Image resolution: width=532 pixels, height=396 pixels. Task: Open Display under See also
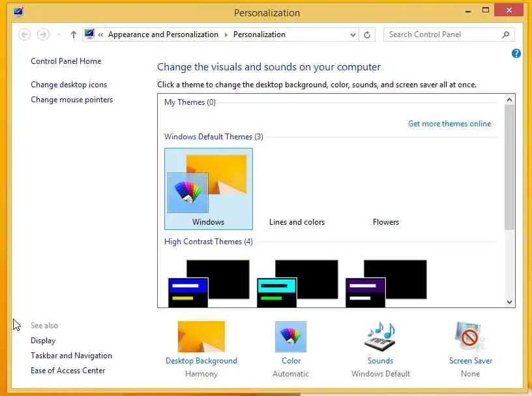(x=43, y=341)
